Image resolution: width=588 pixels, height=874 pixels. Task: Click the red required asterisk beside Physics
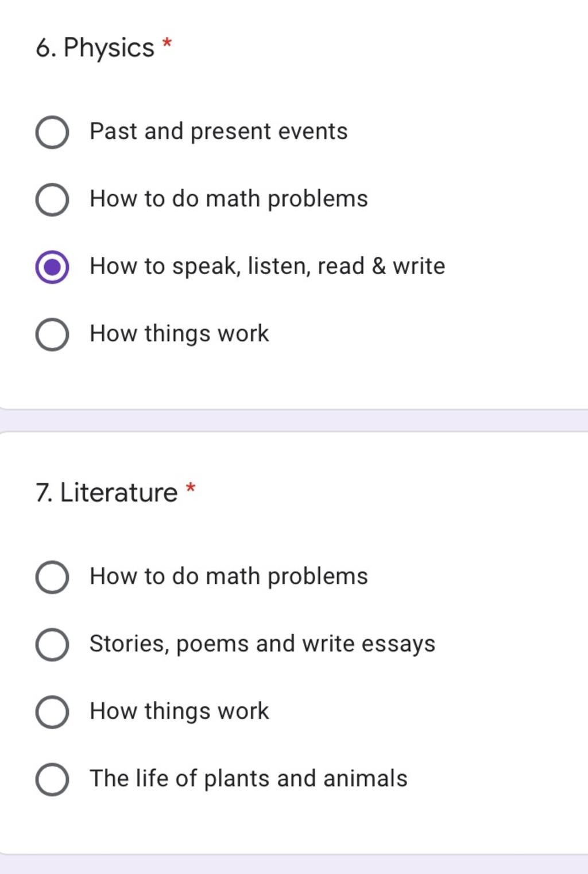(167, 43)
